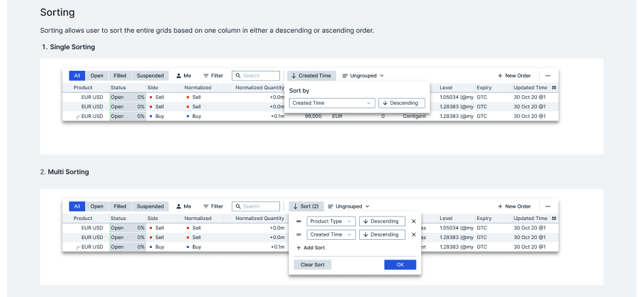The width and height of the screenshot is (644, 297).
Task: Expand Ungrouped dropdown in Multi Sorting toolbar
Action: pos(349,206)
